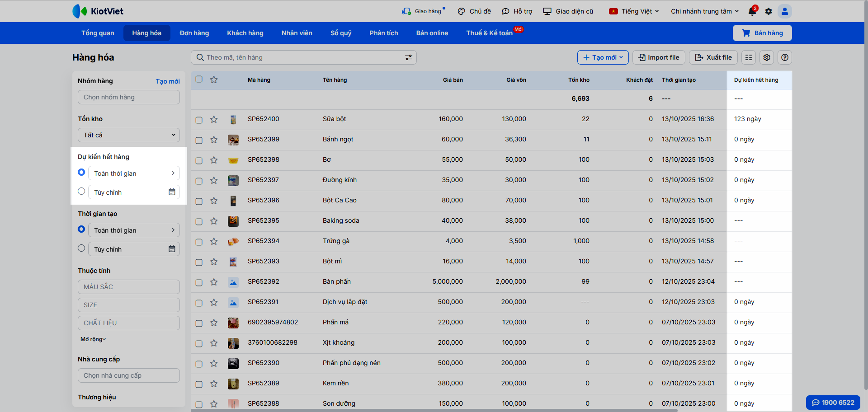Click the KiotViet logo
The height and width of the screenshot is (412, 868).
[x=98, y=11]
